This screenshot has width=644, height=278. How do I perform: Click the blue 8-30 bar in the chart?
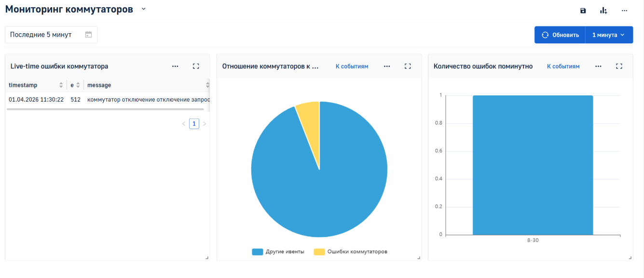[x=533, y=165]
